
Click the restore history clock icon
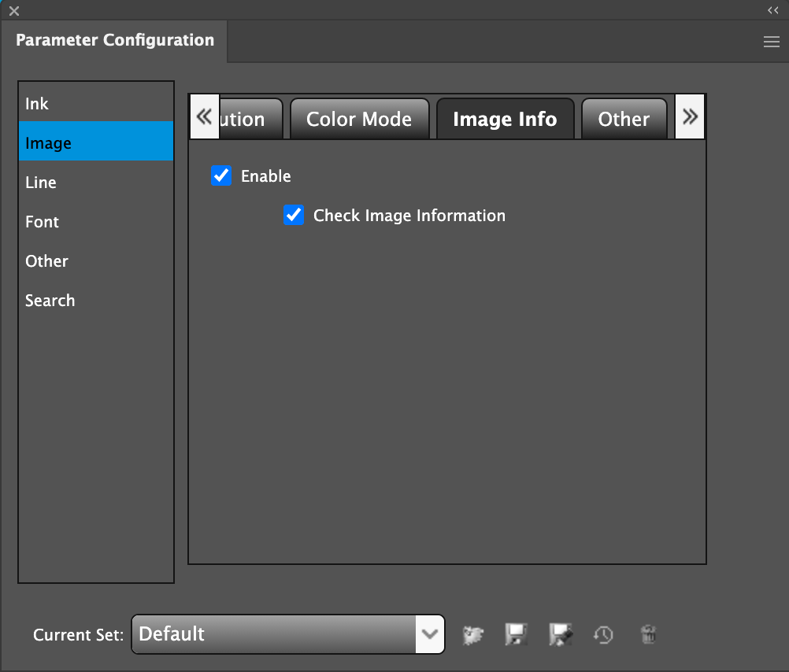pyautogui.click(x=604, y=634)
